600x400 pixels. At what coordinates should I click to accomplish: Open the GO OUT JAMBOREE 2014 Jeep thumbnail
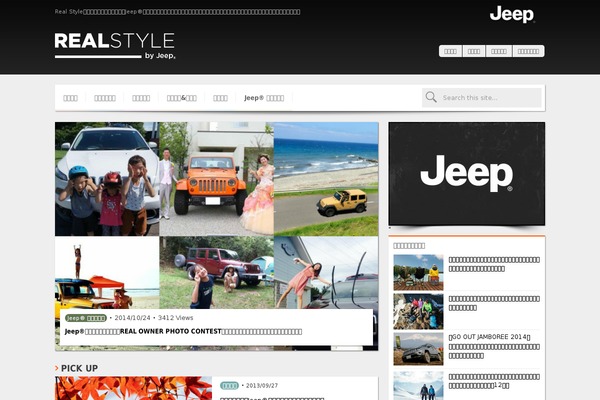click(x=418, y=349)
